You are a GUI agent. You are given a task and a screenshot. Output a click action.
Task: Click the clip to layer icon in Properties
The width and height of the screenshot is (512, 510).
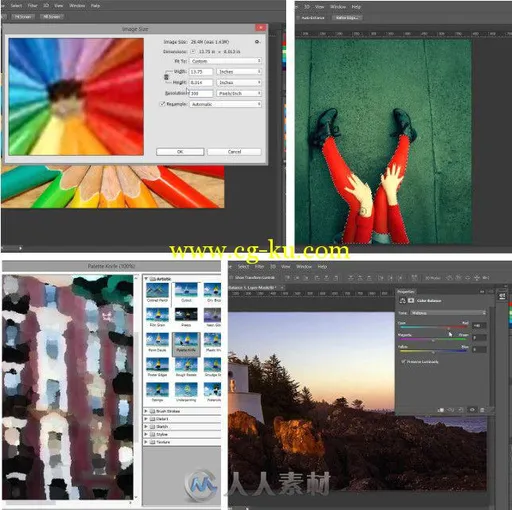(441, 410)
